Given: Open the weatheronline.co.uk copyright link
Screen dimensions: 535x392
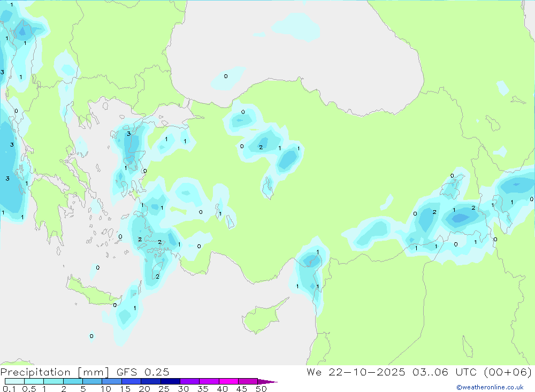Looking at the screenshot, I should 490,387.
